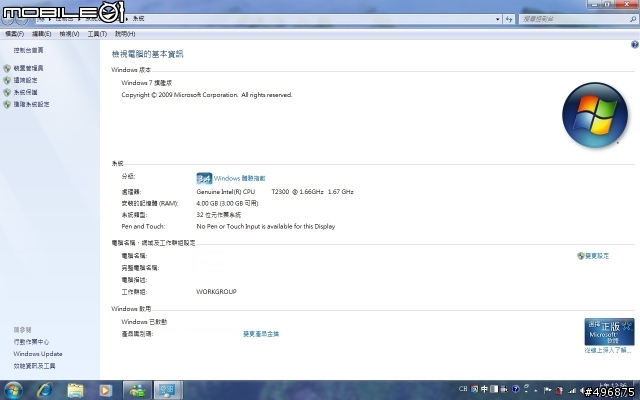
Task: Click the Windows 已啟動 activation status text
Action: 144,322
